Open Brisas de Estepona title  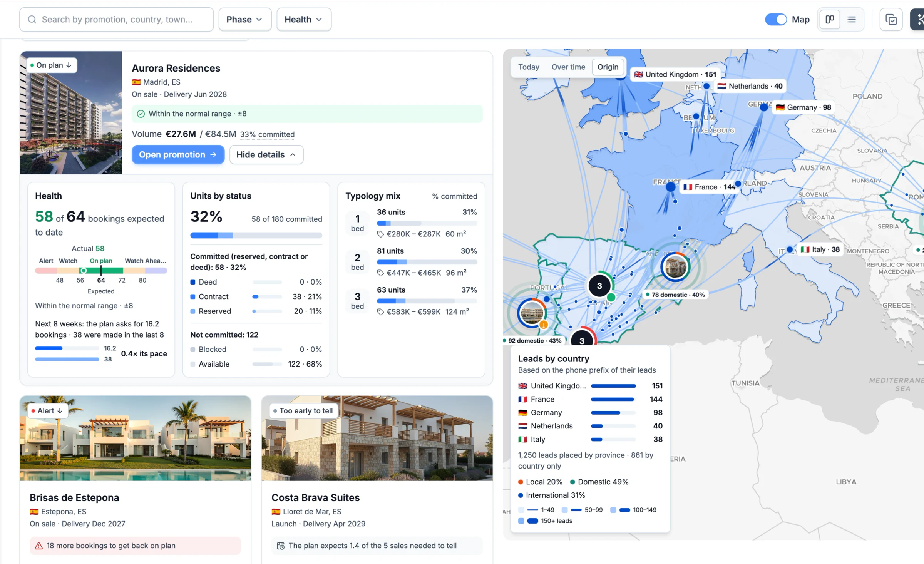pyautogui.click(x=74, y=497)
